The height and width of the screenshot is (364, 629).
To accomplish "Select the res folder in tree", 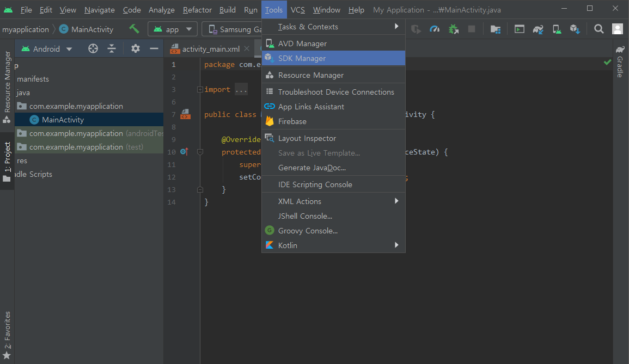I will 22,161.
